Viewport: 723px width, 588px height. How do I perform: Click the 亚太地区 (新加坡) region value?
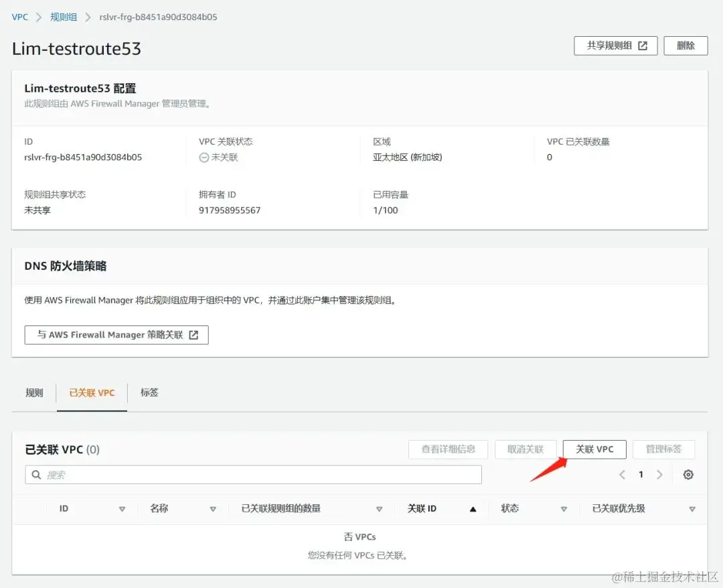(x=408, y=157)
